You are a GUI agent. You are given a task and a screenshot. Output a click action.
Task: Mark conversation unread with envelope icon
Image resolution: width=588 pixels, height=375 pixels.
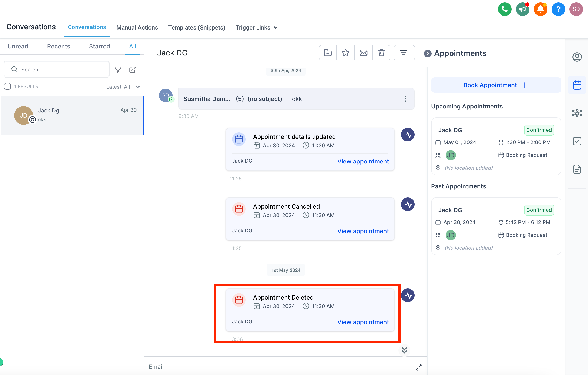(363, 53)
